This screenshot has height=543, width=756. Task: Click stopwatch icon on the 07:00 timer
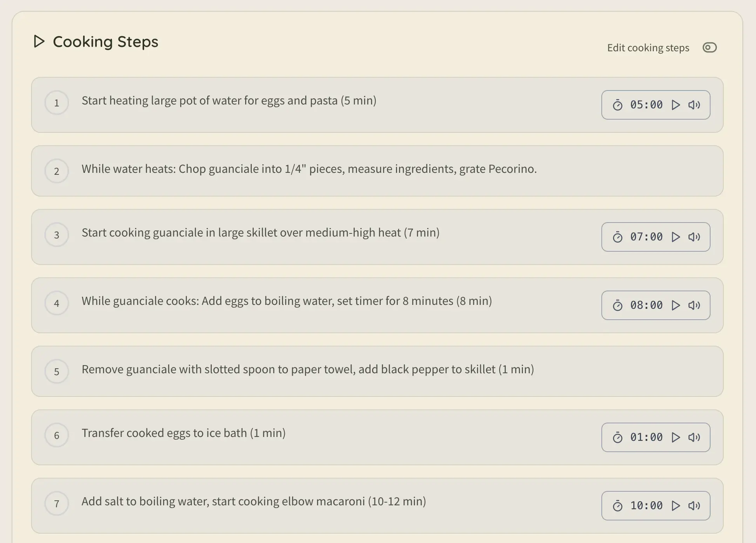point(617,237)
